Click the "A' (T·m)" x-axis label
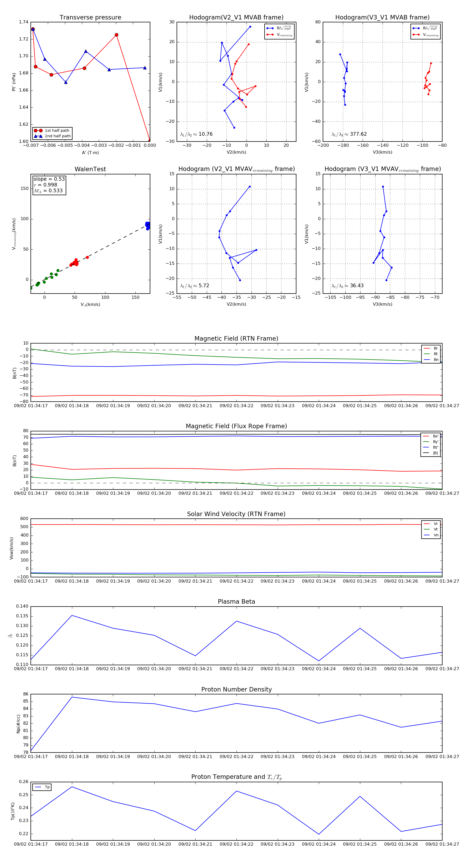 pos(90,153)
